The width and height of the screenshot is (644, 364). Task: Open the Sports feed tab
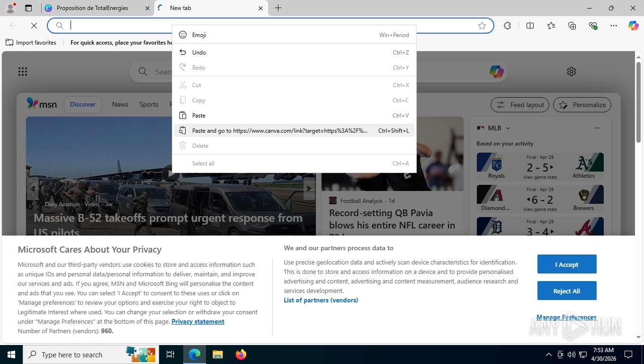149,104
